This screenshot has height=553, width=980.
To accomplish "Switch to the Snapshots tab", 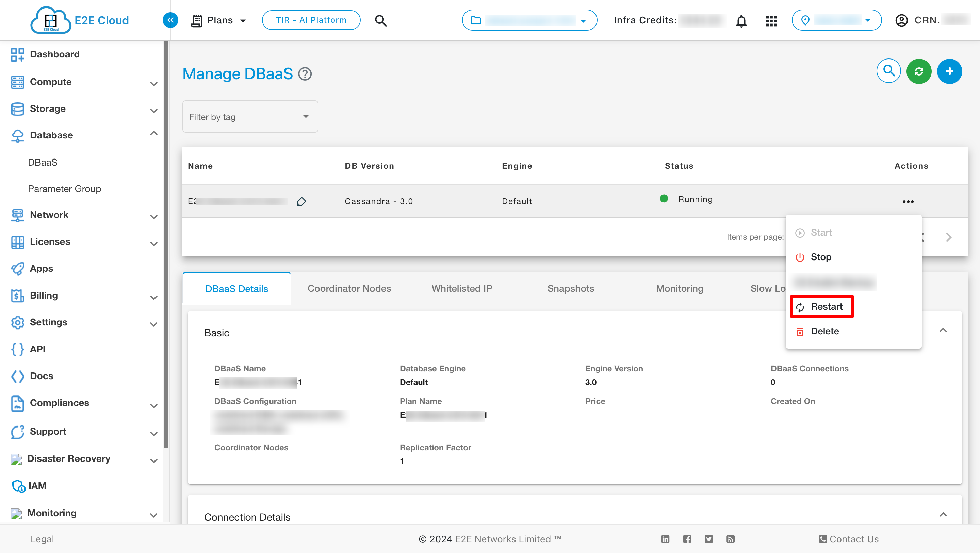I will pyautogui.click(x=570, y=289).
